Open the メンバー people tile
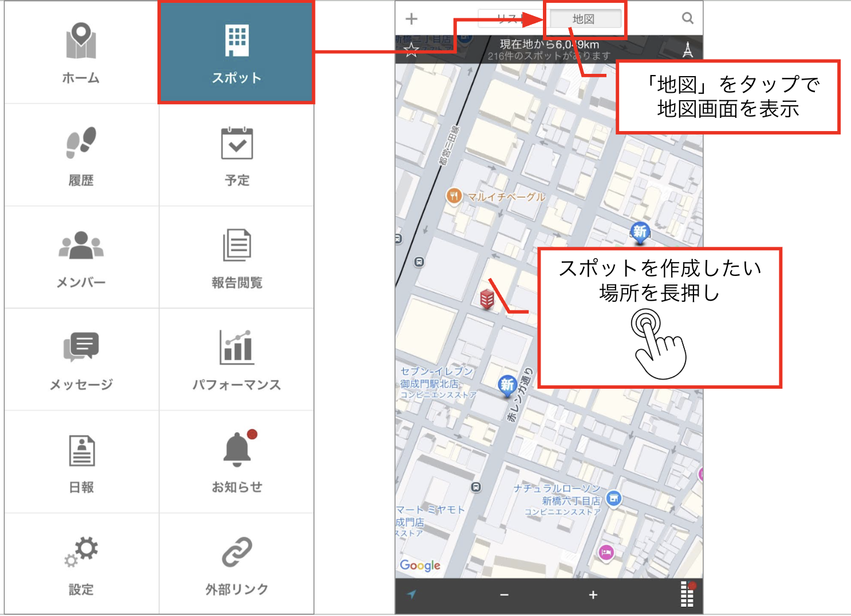 click(81, 258)
